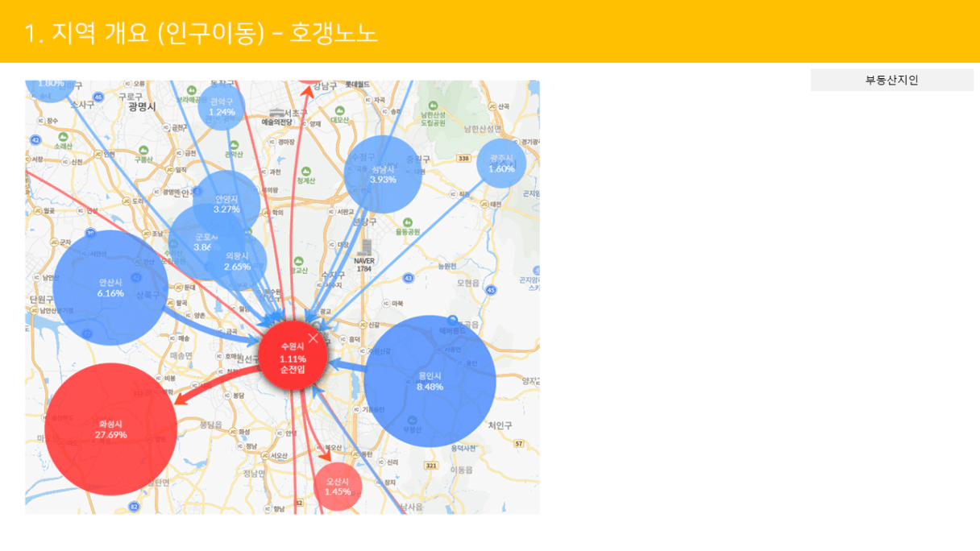Click the route 321 road shield
980x551 pixels.
(x=432, y=466)
